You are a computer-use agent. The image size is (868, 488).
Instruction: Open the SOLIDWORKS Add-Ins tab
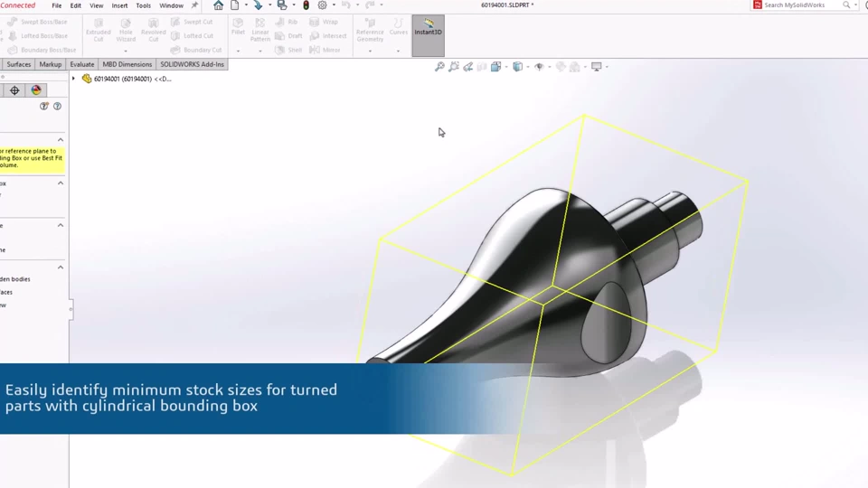(x=192, y=64)
